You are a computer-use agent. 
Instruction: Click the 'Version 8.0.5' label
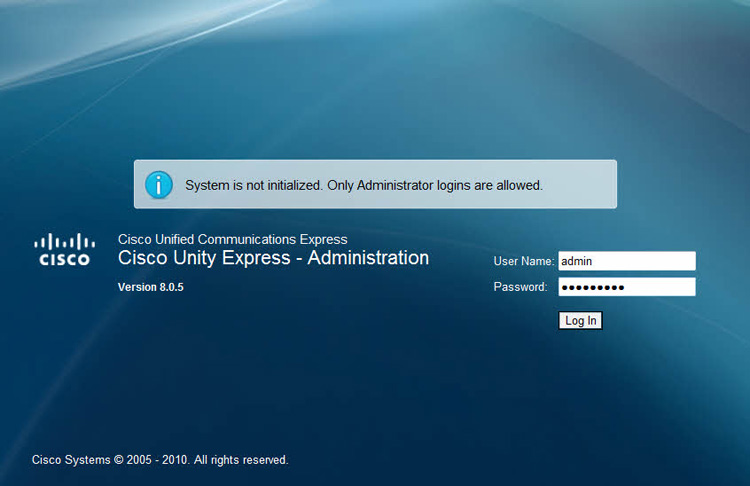click(x=151, y=287)
